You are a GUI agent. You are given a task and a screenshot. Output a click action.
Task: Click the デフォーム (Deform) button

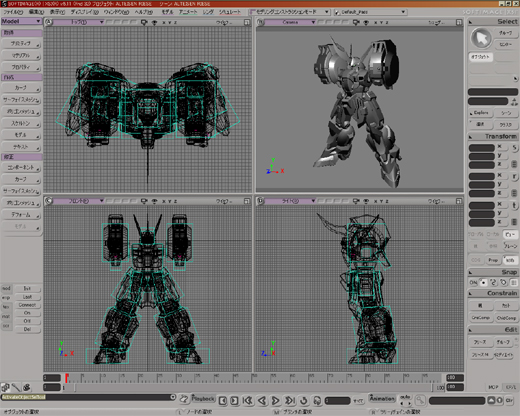point(21,215)
